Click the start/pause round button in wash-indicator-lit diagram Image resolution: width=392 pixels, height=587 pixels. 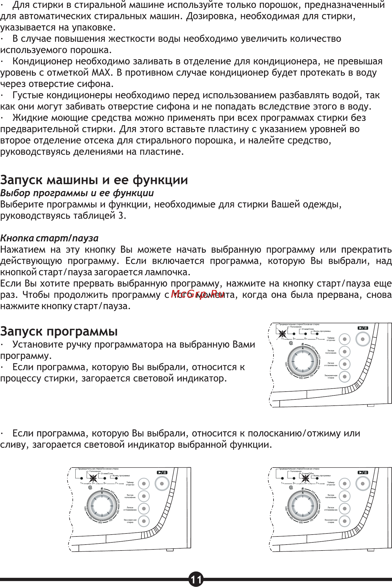(363, 339)
